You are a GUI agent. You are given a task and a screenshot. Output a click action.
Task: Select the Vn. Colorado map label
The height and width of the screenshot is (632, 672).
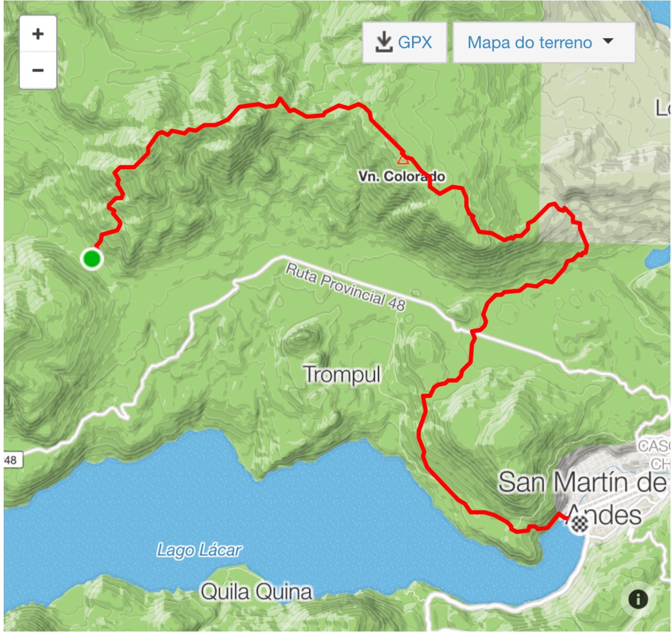click(402, 176)
